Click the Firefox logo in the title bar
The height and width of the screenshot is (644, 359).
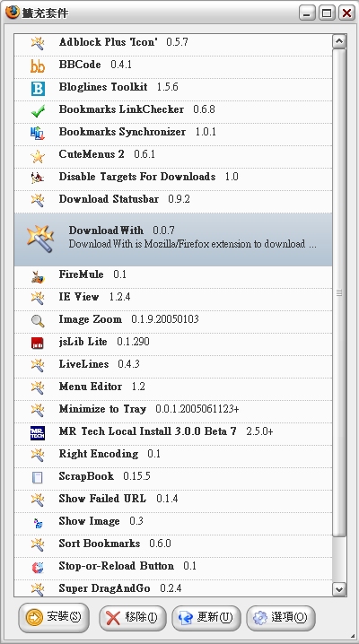point(12,12)
